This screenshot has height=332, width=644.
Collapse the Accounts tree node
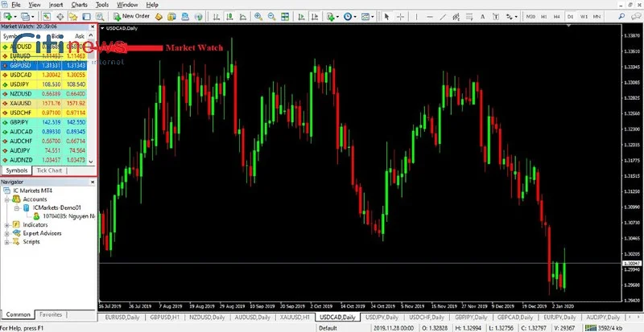7,199
